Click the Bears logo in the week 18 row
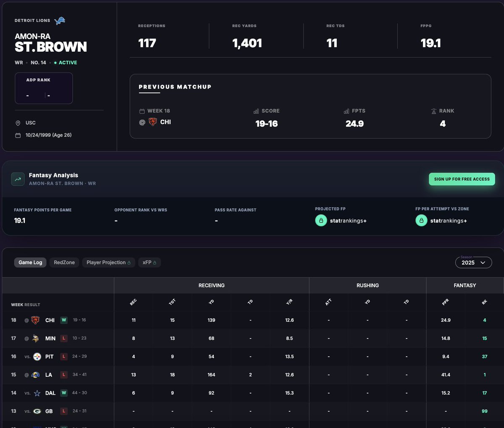 coord(35,320)
